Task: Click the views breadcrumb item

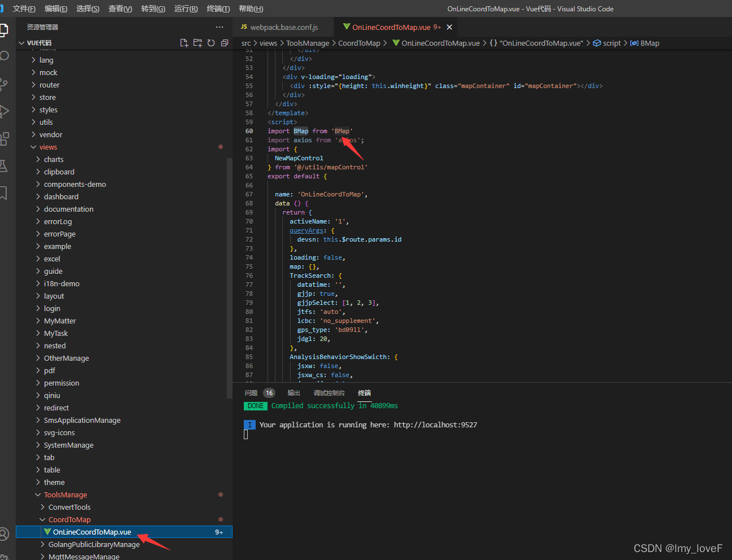Action: pyautogui.click(x=268, y=43)
